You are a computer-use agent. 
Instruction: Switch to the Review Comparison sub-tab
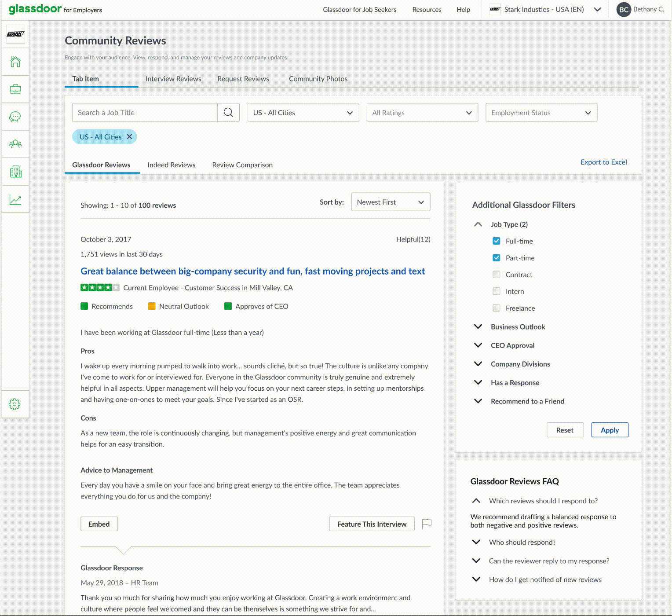tap(242, 165)
